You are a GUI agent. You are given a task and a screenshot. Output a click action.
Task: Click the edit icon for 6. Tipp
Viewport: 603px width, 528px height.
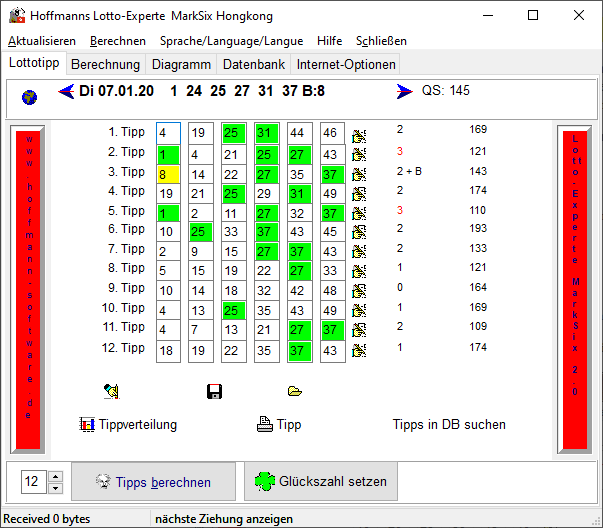click(359, 232)
